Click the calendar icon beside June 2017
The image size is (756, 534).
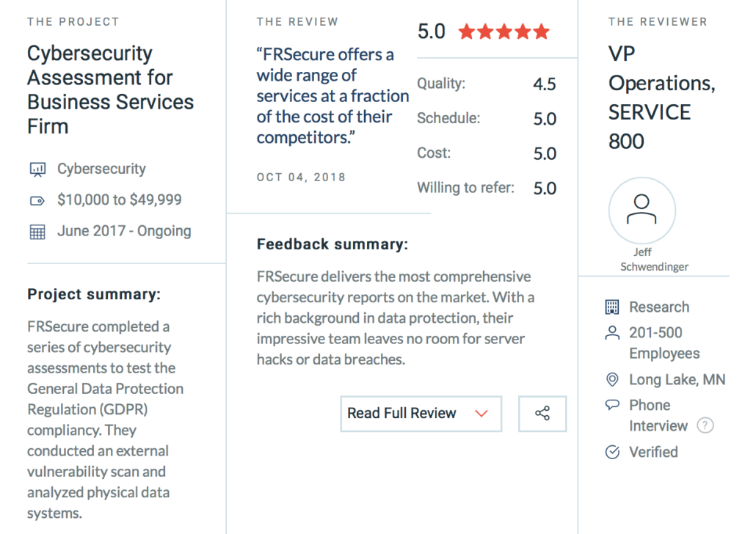(x=37, y=232)
